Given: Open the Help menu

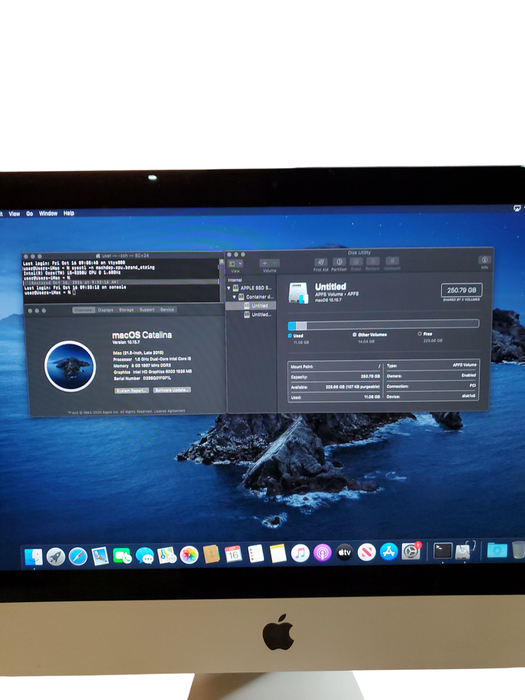Looking at the screenshot, I should (x=69, y=213).
